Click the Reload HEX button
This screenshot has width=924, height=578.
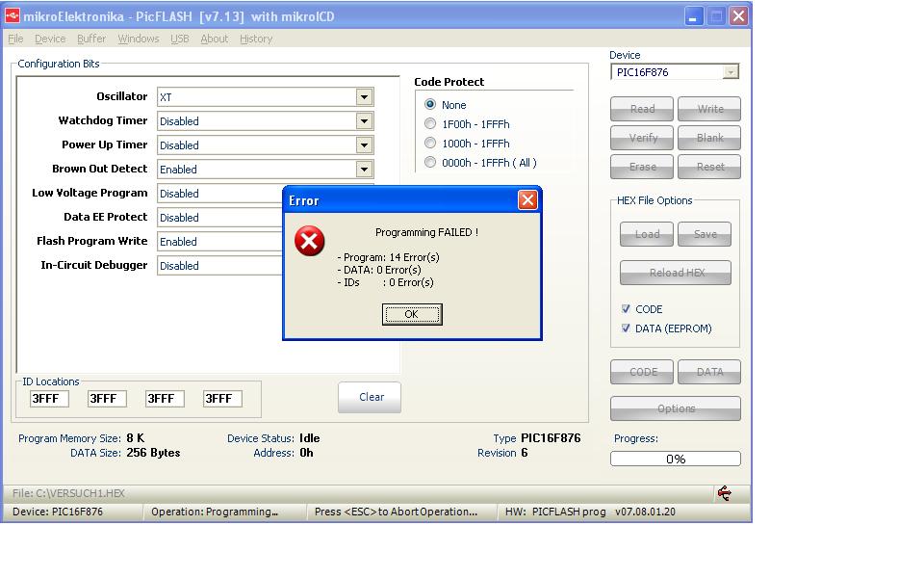click(x=676, y=273)
